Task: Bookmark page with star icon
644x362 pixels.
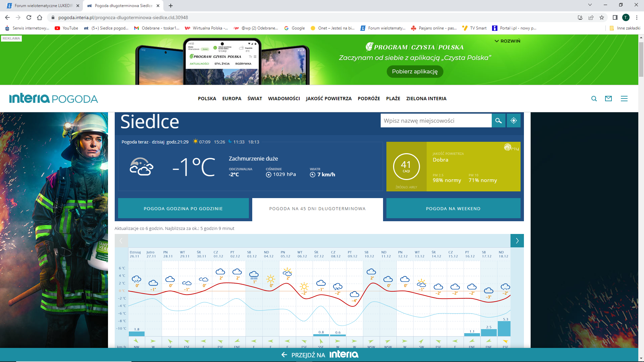Action: coord(602,17)
